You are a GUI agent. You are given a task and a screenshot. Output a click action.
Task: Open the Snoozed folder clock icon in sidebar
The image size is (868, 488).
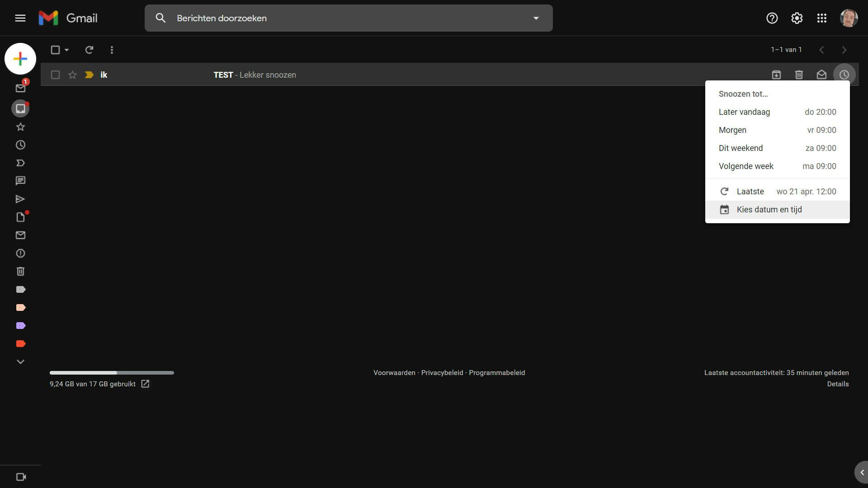pyautogui.click(x=20, y=145)
